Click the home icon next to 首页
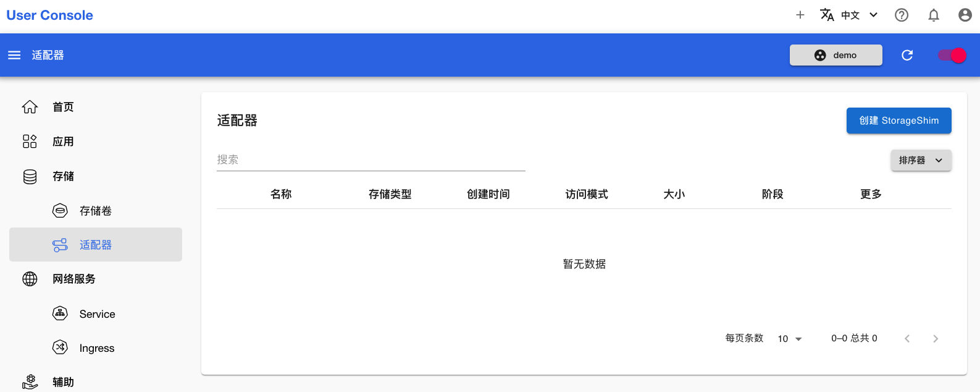 tap(30, 107)
